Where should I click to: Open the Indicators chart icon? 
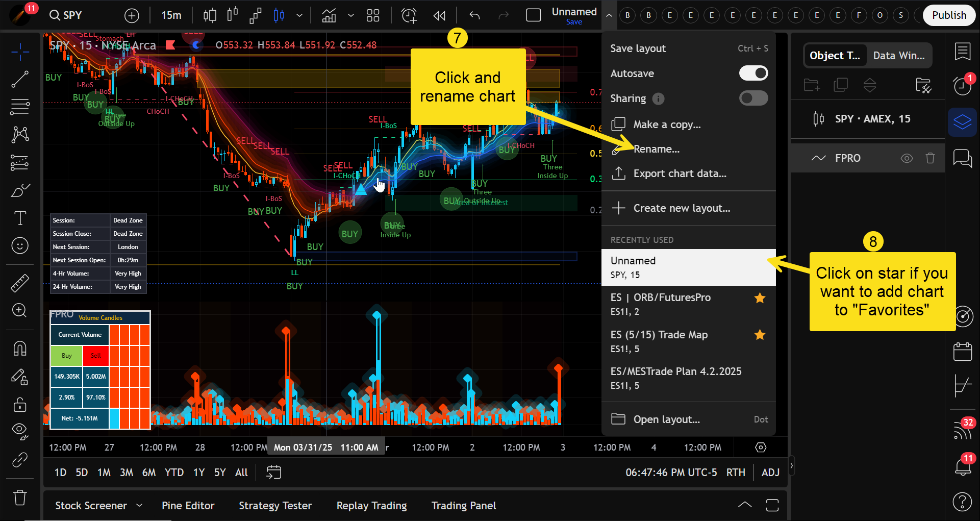pyautogui.click(x=329, y=16)
